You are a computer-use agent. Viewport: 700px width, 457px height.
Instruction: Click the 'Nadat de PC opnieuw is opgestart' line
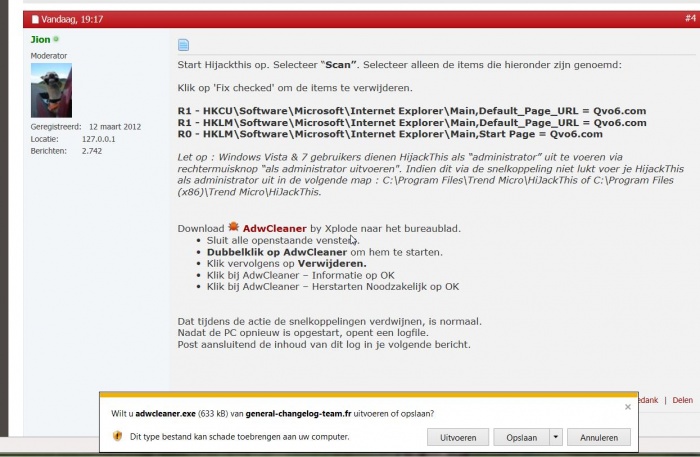point(303,333)
